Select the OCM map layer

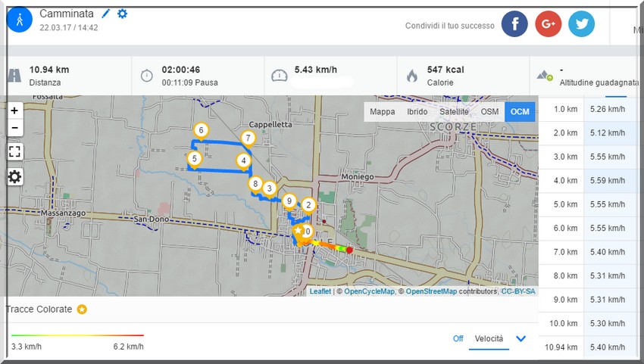coord(520,111)
